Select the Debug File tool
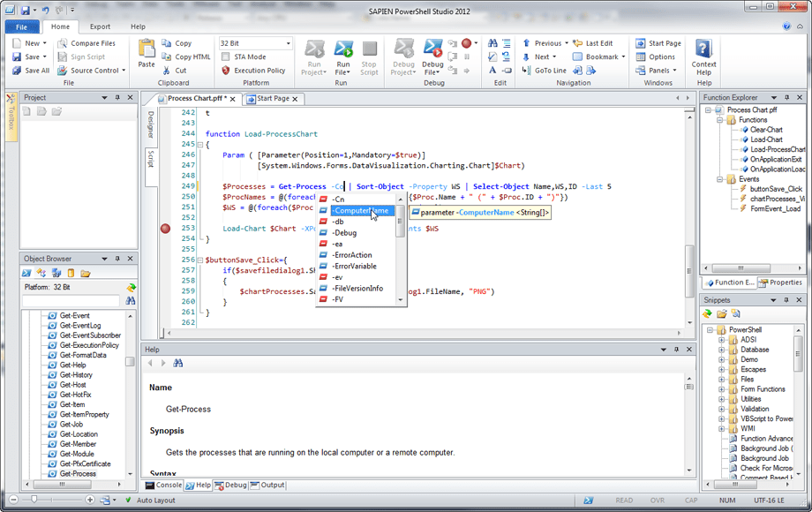812x512 pixels. click(x=432, y=53)
